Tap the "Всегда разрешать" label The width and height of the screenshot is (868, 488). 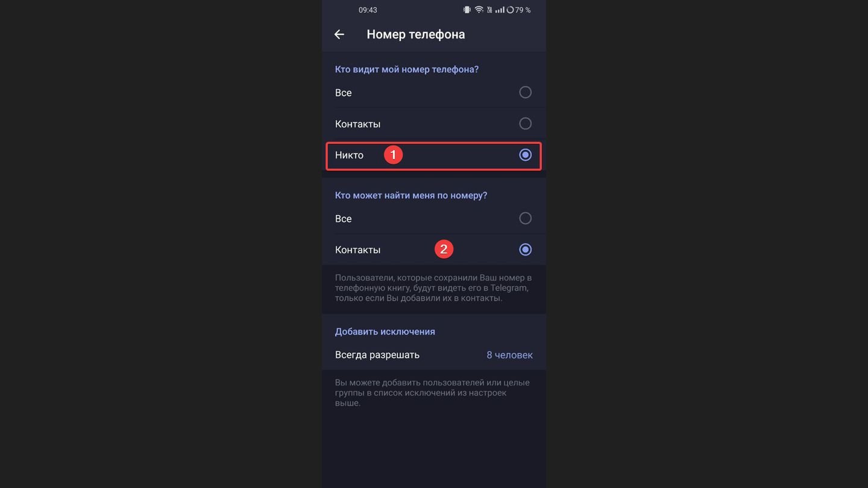click(x=377, y=355)
